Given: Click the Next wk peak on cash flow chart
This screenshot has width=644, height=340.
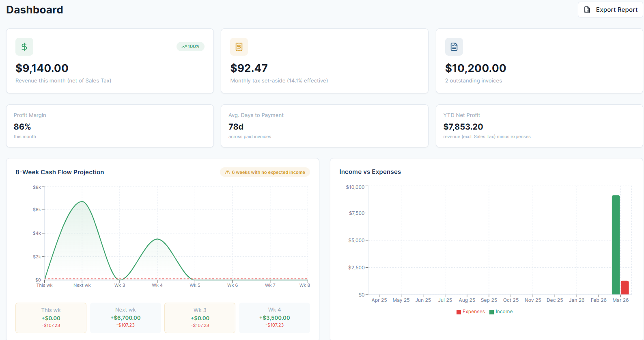Looking at the screenshot, I should tap(82, 201).
